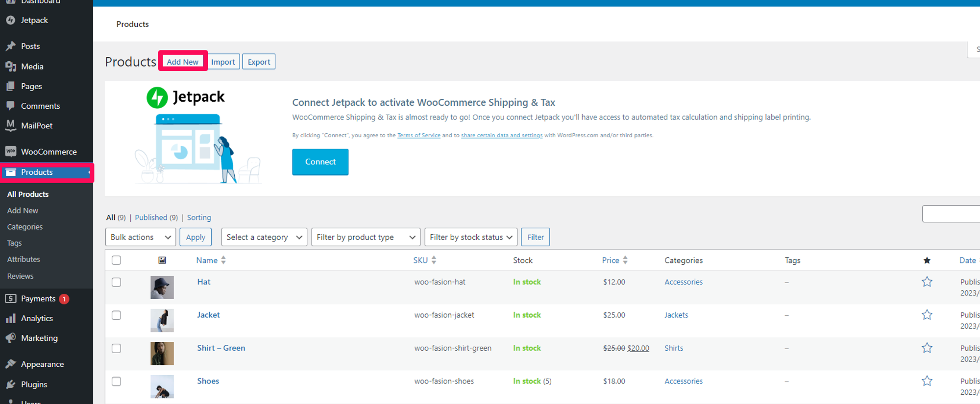The image size is (980, 404).
Task: Open Filter by stock status dropdown
Action: [x=470, y=237]
